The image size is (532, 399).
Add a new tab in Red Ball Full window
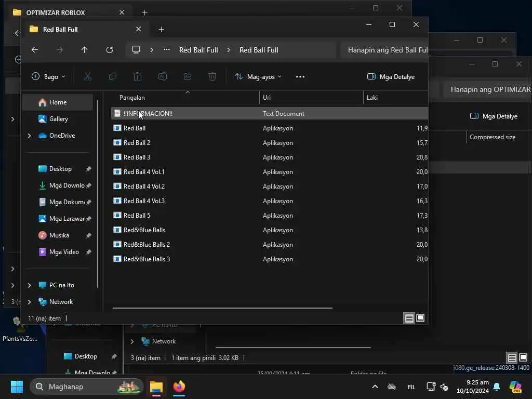[162, 30]
